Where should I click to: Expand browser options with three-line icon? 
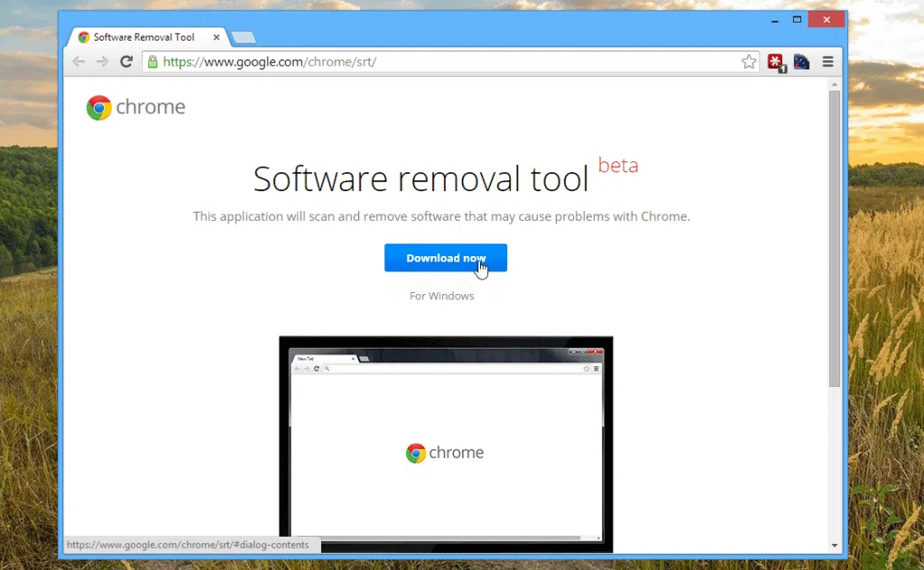point(828,61)
